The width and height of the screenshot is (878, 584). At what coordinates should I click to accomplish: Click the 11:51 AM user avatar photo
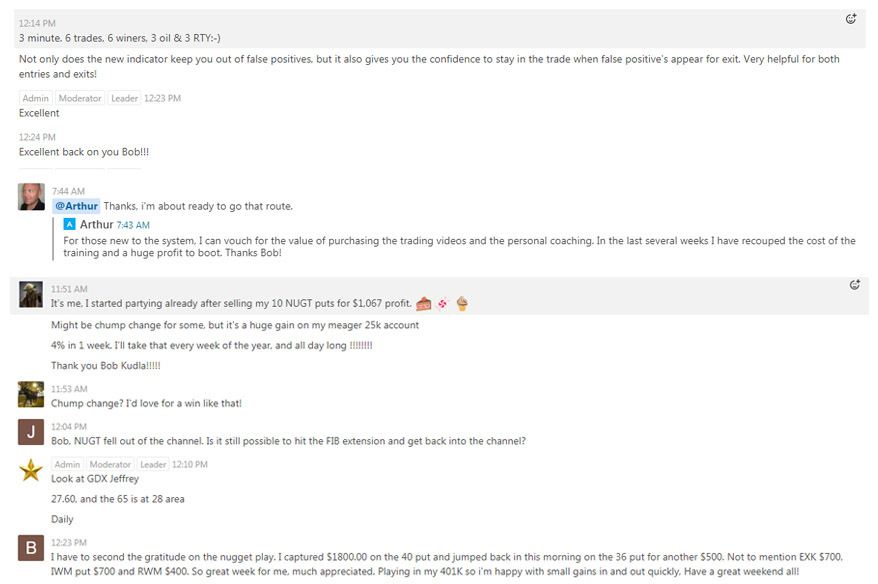(31, 294)
